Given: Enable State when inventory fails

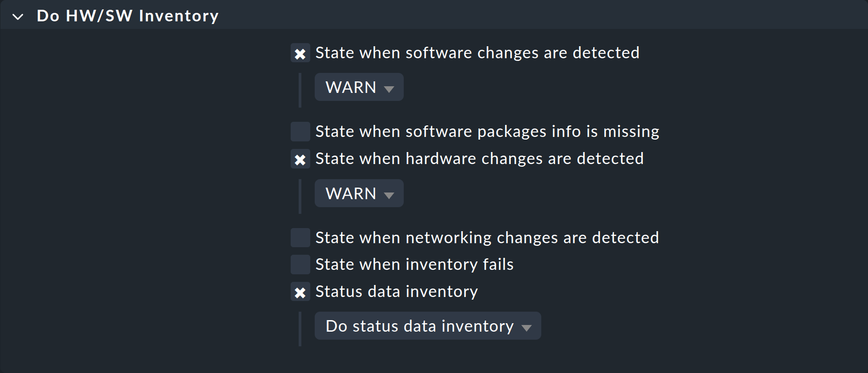Looking at the screenshot, I should (x=300, y=264).
